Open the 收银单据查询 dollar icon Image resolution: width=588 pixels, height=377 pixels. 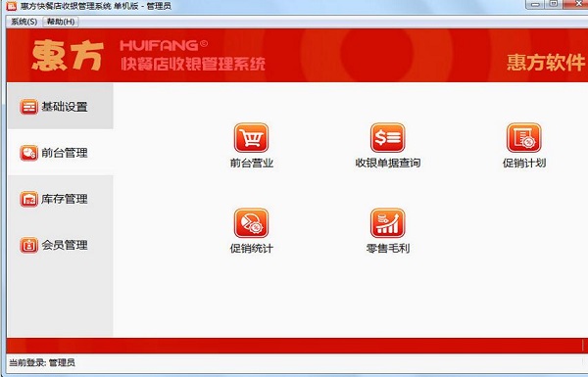[387, 137]
